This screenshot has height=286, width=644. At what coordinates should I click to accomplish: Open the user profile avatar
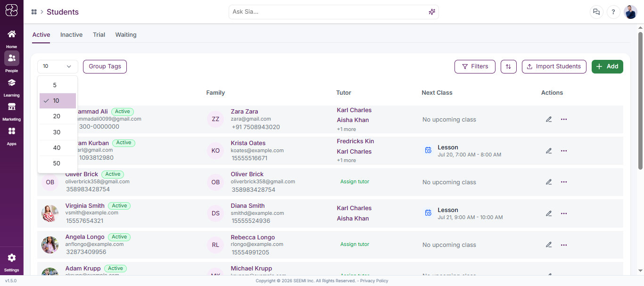(630, 12)
